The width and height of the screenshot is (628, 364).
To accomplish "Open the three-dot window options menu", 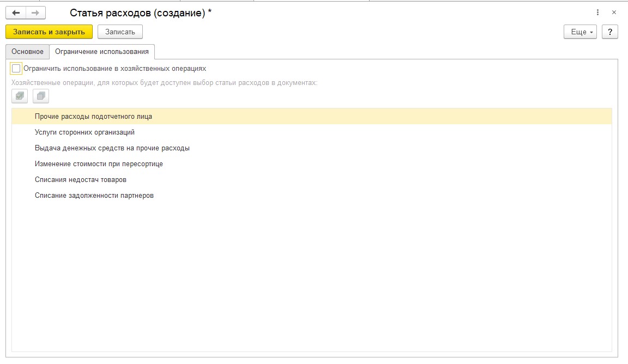I will (597, 13).
